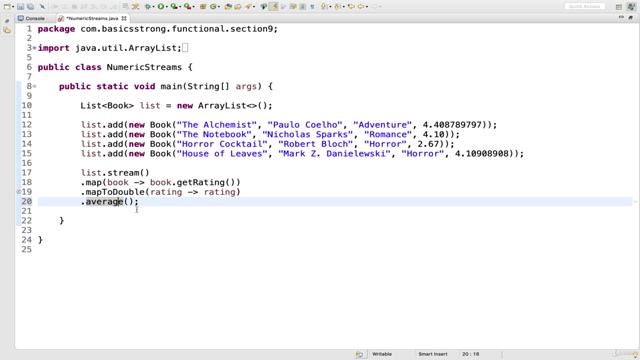Expand folded imports on line 3
Screen dimensions: 640x360
(35, 48)
